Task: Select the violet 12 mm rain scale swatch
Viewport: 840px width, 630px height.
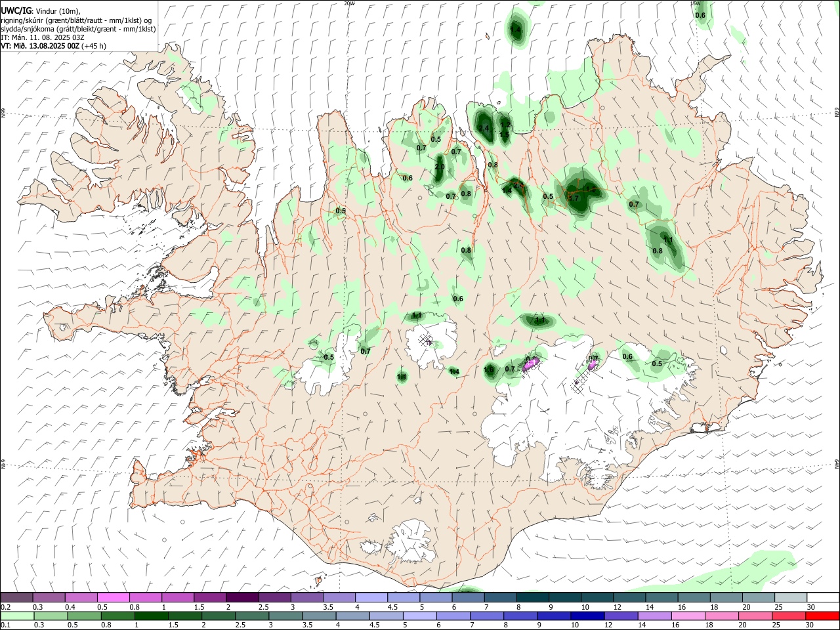Action: 620,616
